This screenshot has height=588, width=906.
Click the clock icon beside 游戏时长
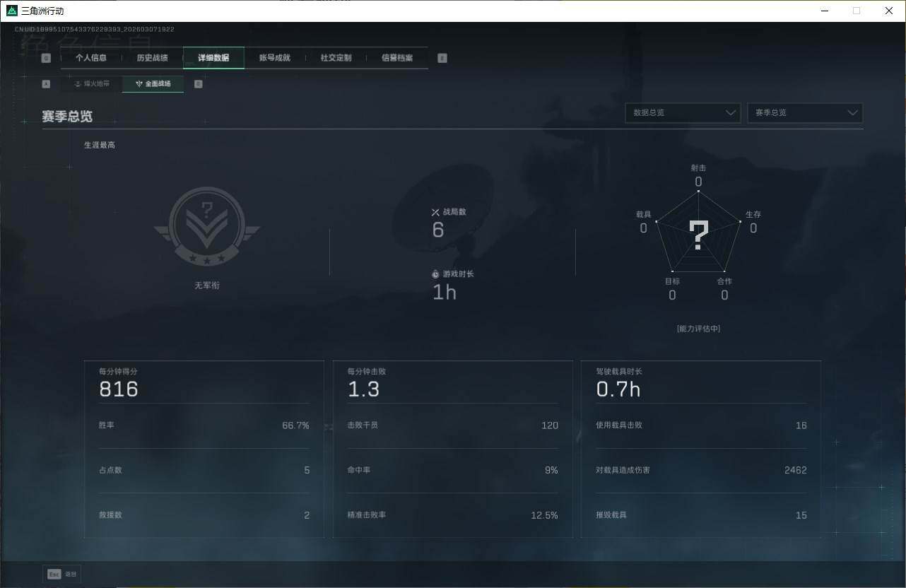pos(435,274)
